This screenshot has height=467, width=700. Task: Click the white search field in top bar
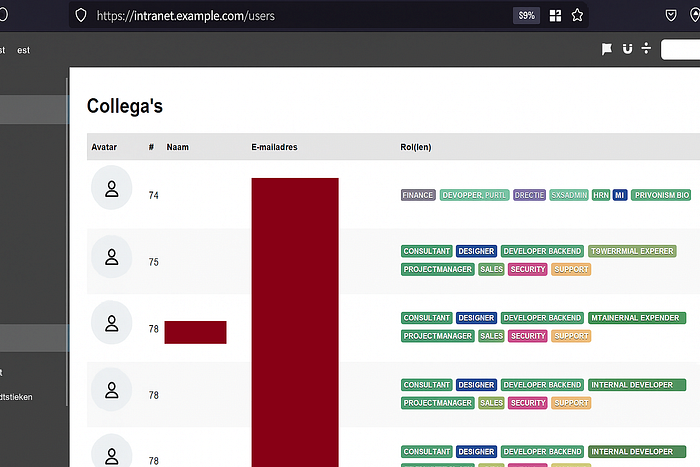click(680, 49)
